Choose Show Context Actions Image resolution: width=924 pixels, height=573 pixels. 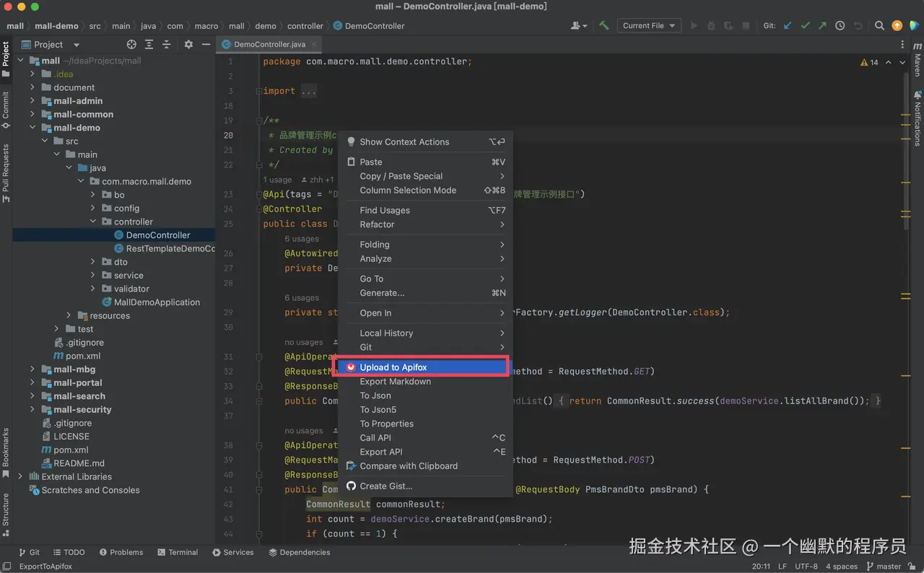[x=425, y=141]
